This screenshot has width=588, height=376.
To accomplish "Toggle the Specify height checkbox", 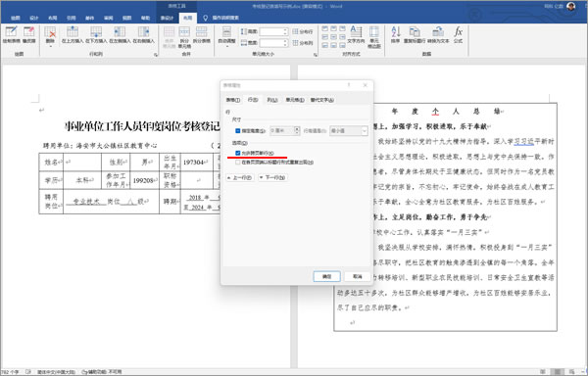I will click(x=238, y=130).
